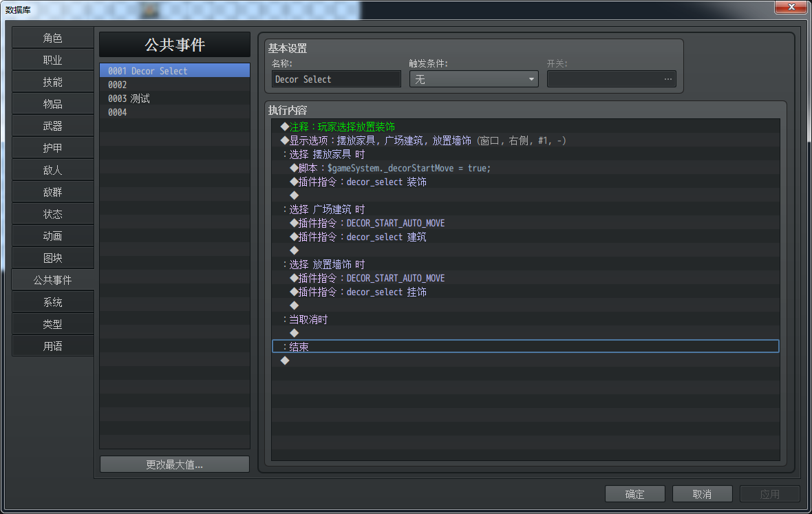Image resolution: width=812 pixels, height=514 pixels.
Task: Open the 系统 tab
Action: [53, 302]
